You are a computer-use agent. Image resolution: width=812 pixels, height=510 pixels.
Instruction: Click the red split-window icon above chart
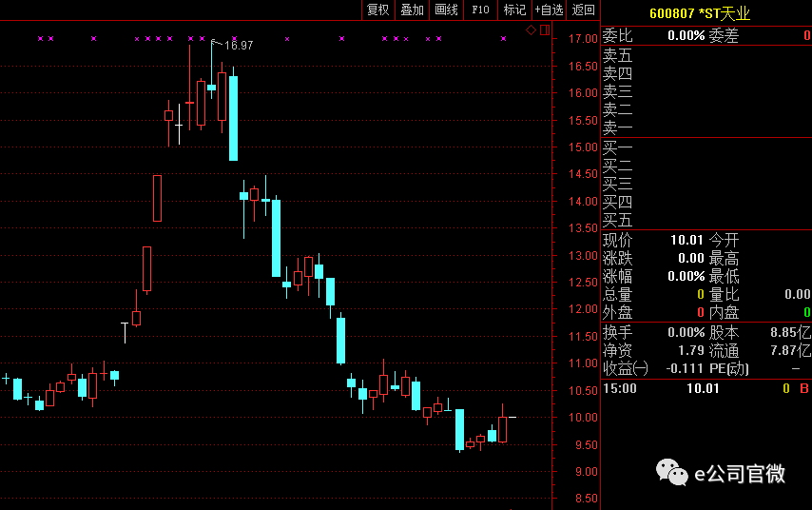[x=545, y=30]
